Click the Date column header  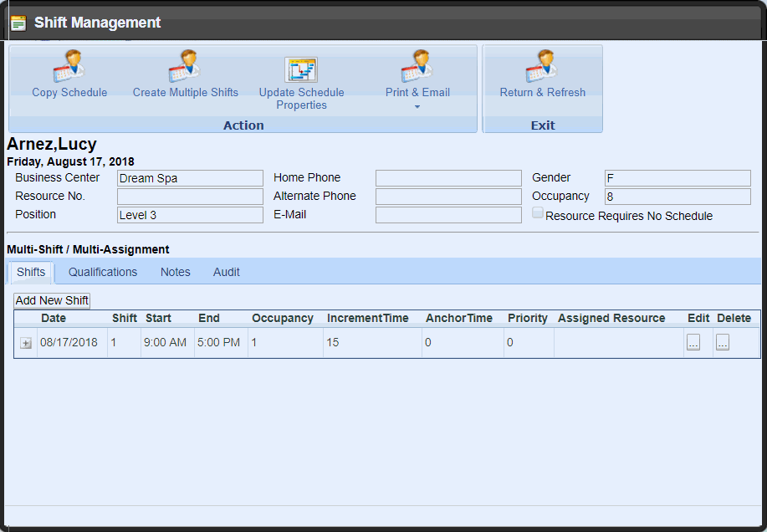pyautogui.click(x=54, y=319)
